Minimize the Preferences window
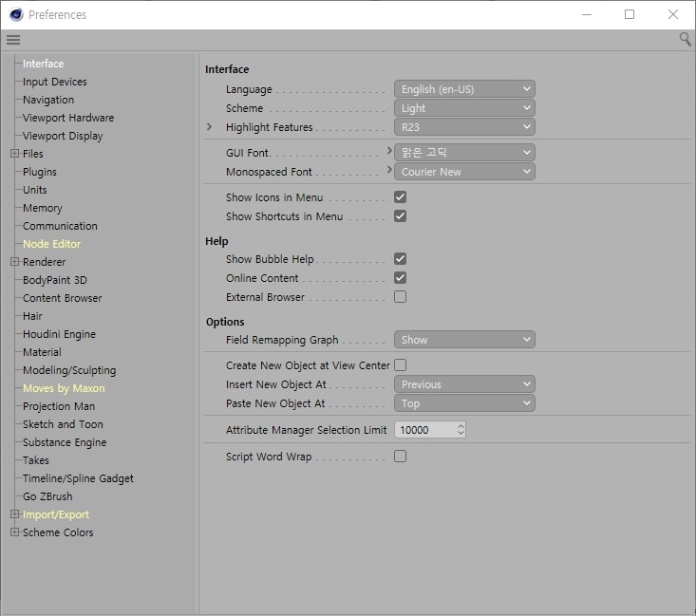 click(587, 14)
